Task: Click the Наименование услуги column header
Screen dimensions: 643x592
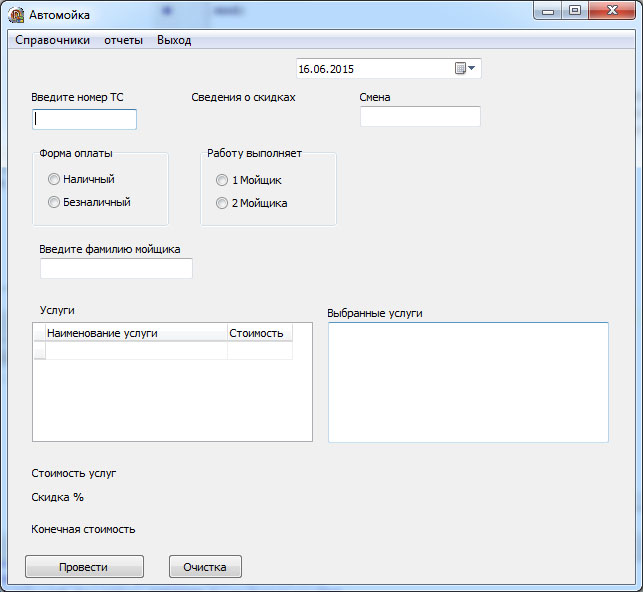Action: coord(137,333)
